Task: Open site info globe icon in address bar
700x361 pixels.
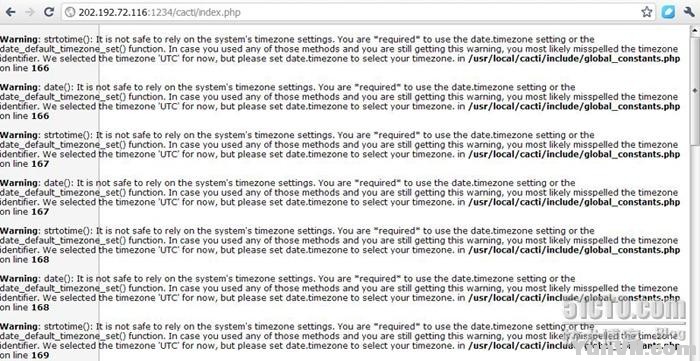Action: (x=70, y=12)
